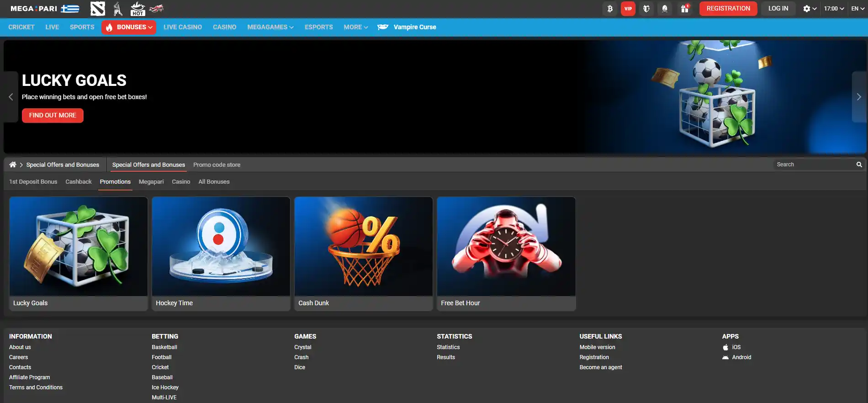The image size is (868, 403).
Task: Click the search magnifier icon
Action: (859, 164)
